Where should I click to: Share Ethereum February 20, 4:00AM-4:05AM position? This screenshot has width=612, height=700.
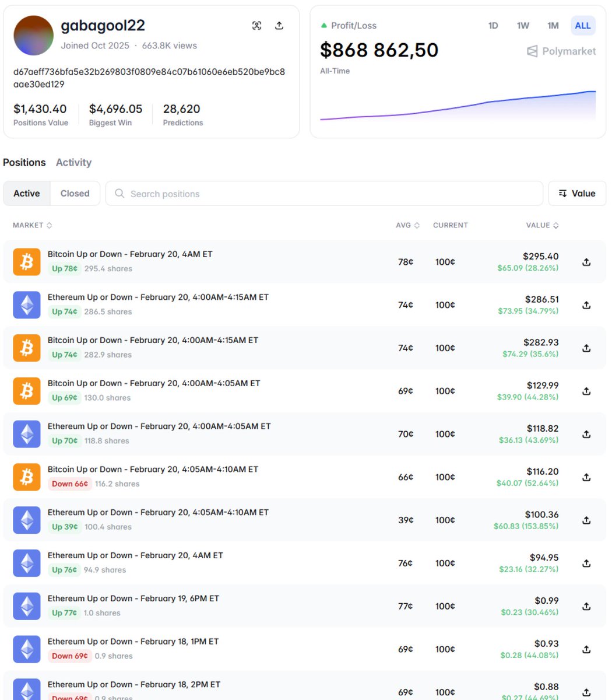click(x=586, y=434)
